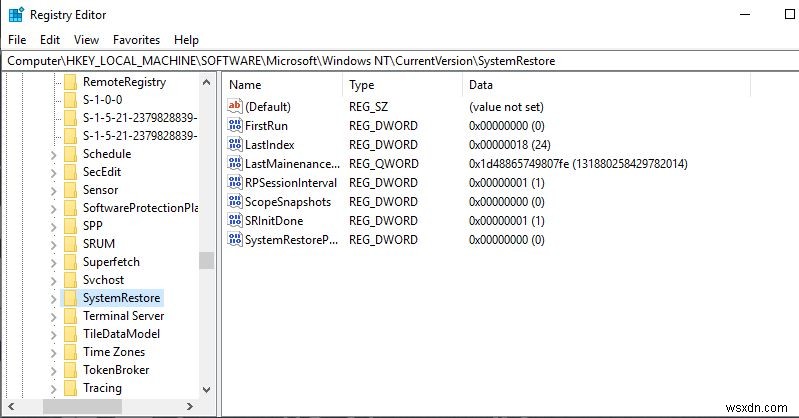The height and width of the screenshot is (418, 799).
Task: Click the SystemRestore folder icon
Action: click(70, 298)
